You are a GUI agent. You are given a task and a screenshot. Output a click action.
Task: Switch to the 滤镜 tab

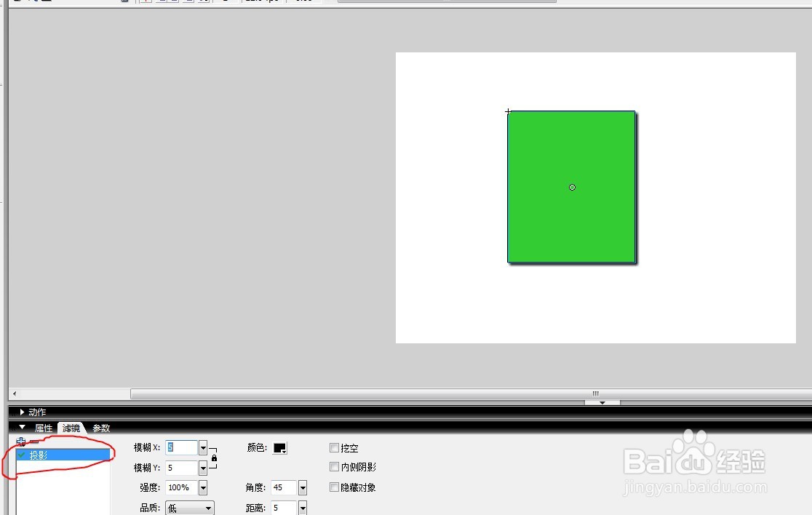[71, 428]
